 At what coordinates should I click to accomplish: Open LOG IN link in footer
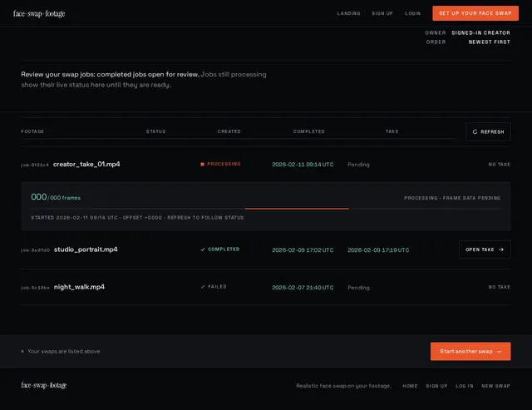click(465, 386)
